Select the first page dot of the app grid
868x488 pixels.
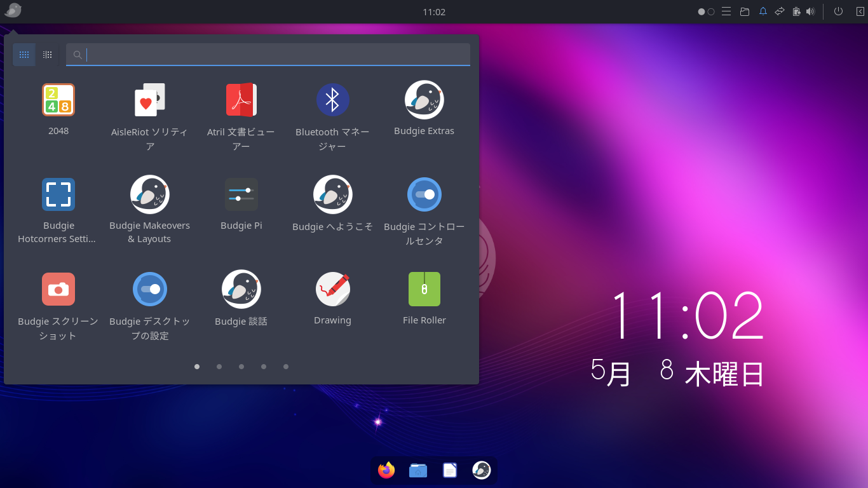click(197, 367)
